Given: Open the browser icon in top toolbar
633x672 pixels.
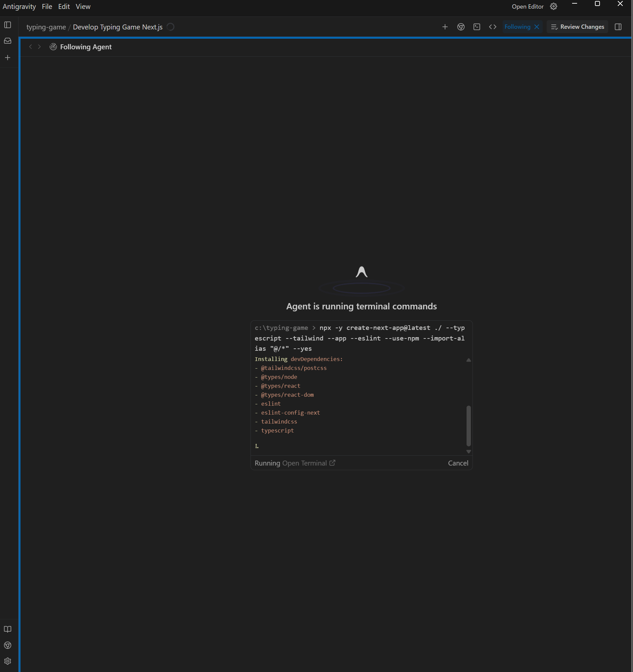Looking at the screenshot, I should (461, 27).
